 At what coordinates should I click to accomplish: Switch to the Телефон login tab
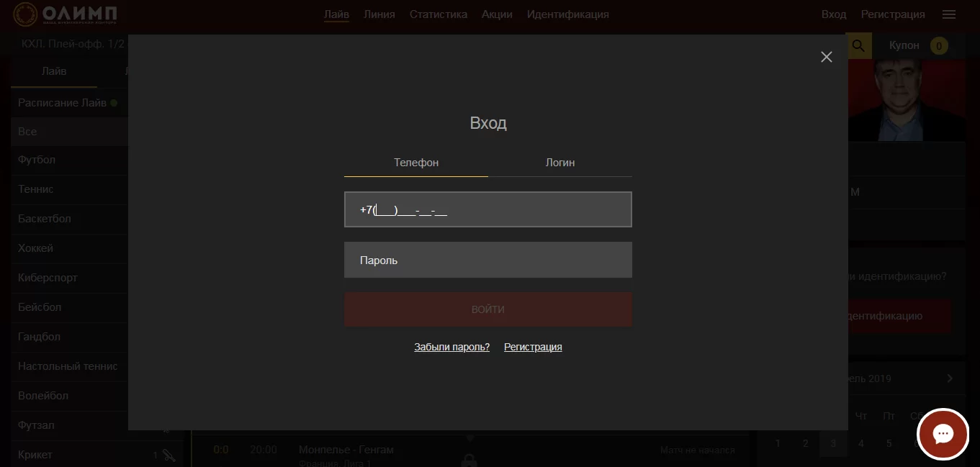tap(416, 163)
